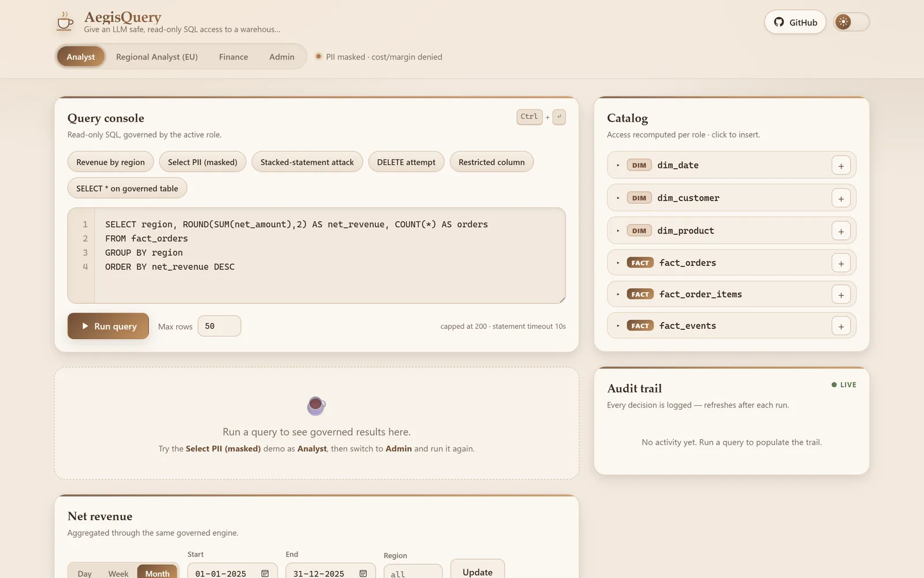
Task: Click the 'PII masked · cost/margin denied' status text
Action: click(x=384, y=57)
